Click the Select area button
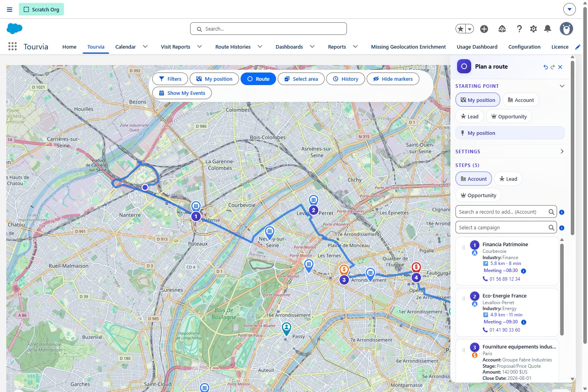 [x=301, y=79]
